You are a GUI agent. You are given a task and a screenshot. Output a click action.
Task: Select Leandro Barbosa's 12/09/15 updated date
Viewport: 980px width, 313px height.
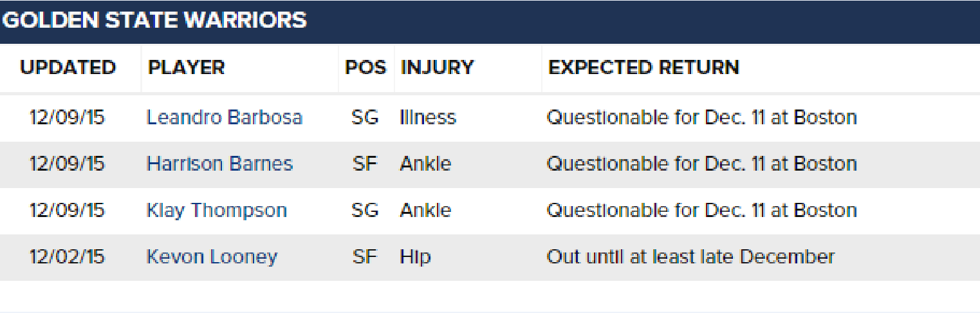pos(67,118)
